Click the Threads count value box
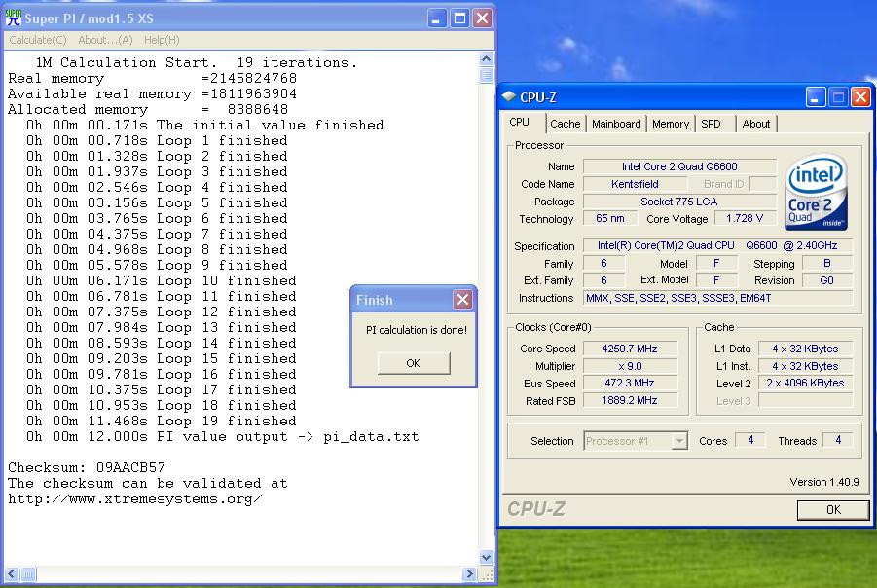Viewport: 877px width, 588px height. pos(837,440)
